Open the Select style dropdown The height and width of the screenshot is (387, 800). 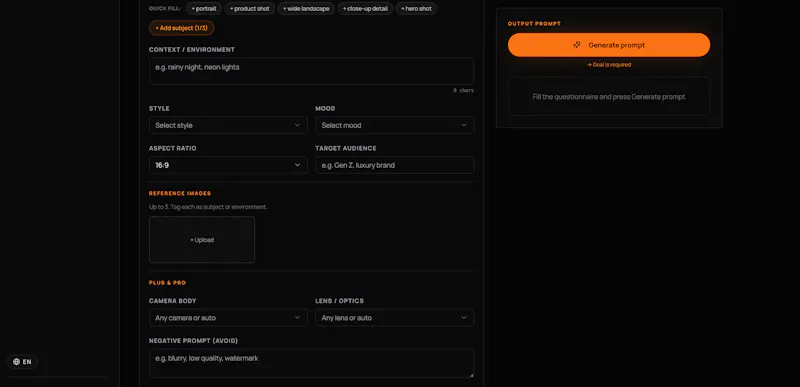tap(228, 125)
